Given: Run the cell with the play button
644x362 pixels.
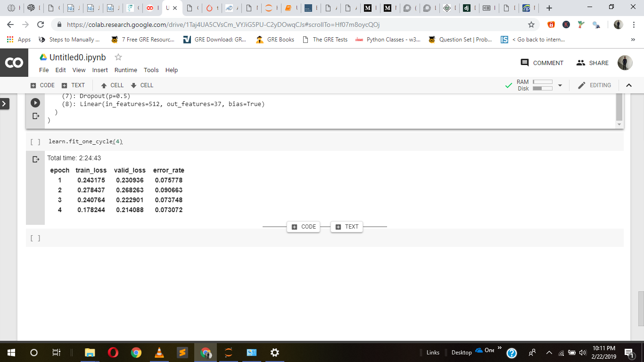Looking at the screenshot, I should (x=35, y=103).
